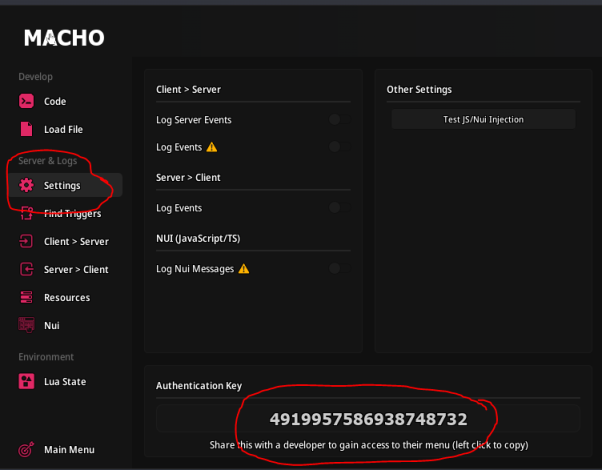602x470 pixels.
Task: Toggle Log Nui Messages switch
Action: tap(340, 268)
